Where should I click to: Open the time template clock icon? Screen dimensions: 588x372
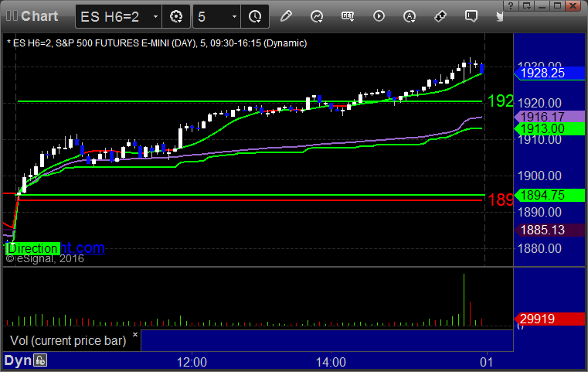[x=255, y=16]
